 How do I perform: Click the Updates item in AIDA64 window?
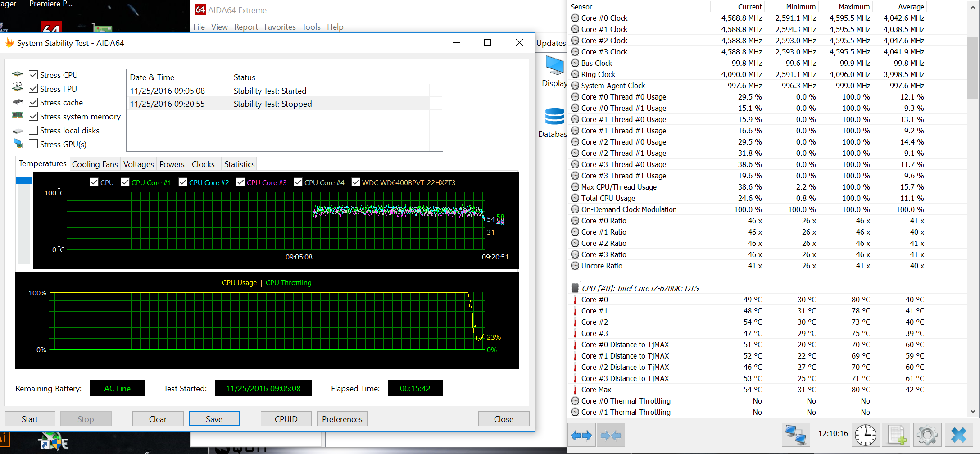point(551,43)
